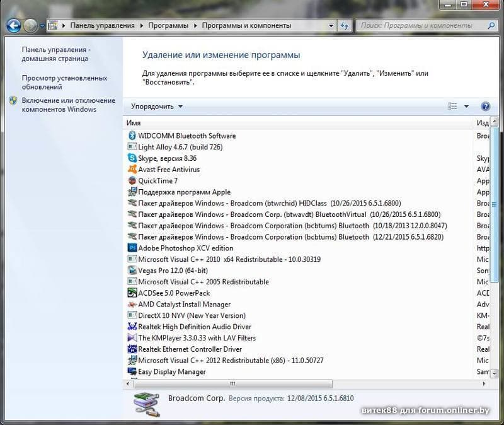The image size is (504, 425).
Task: Open Просмотр установленных обновлений link
Action: click(64, 83)
